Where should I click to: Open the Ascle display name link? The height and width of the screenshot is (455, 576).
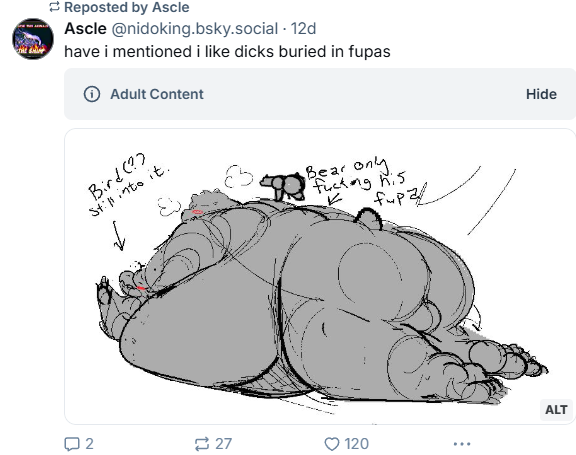pos(85,29)
